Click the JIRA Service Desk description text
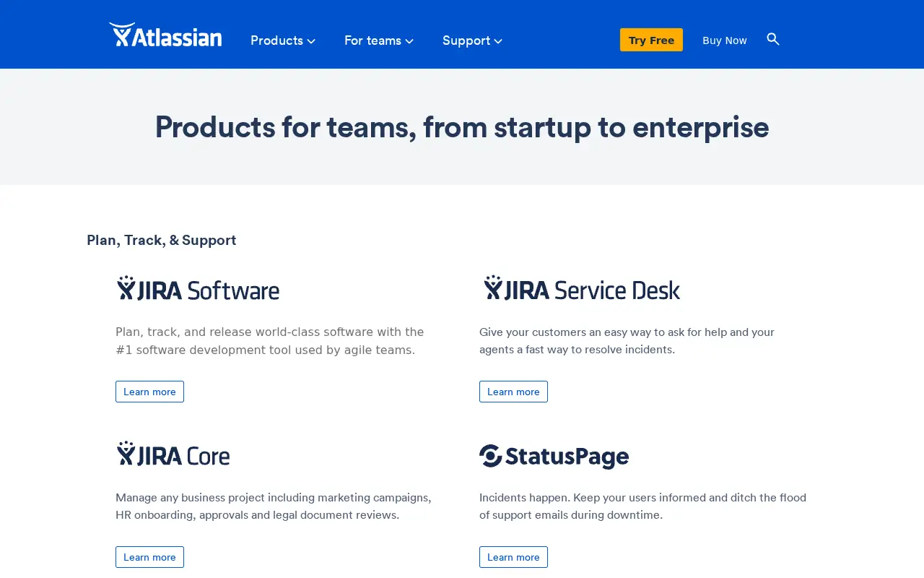The width and height of the screenshot is (924, 578). (x=627, y=341)
